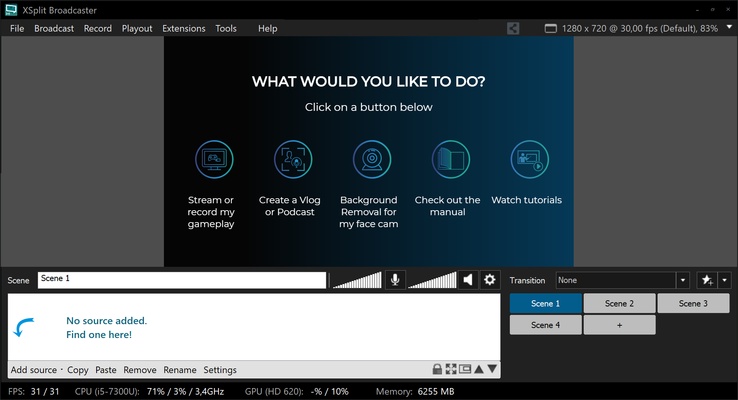Click the "Check out the manual" text
Image resolution: width=738 pixels, height=400 pixels.
pos(447,206)
